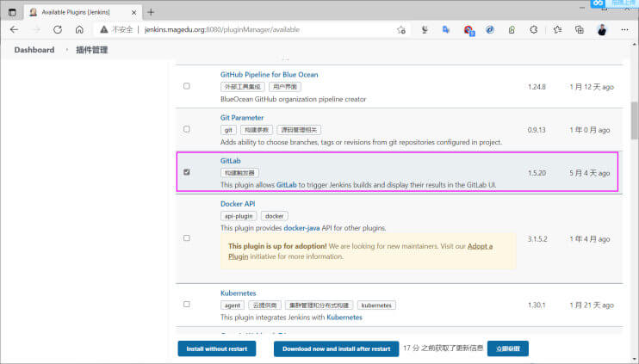
Task: Click Install without restart button
Action: [217, 349]
